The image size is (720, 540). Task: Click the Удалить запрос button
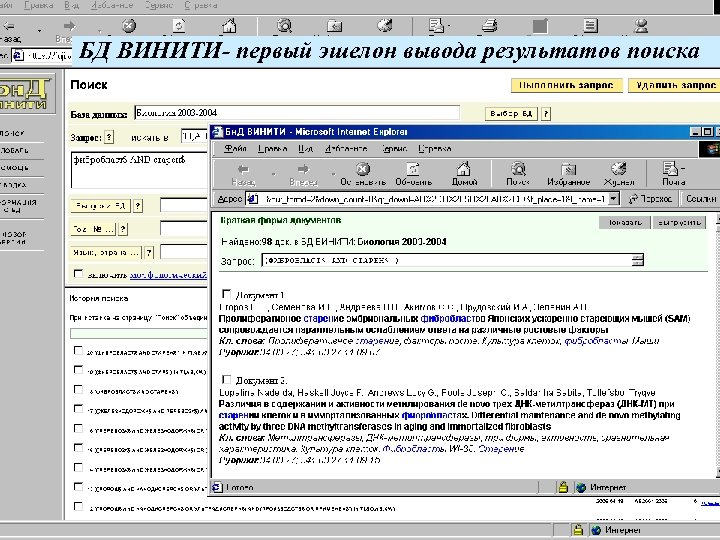tap(673, 85)
